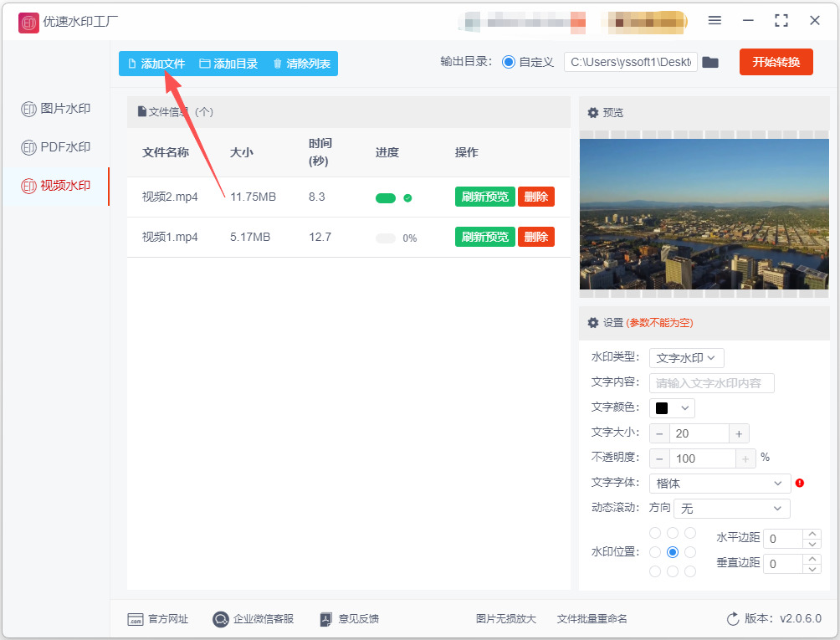
Task: Select bottom-right watermark position radio
Action: (x=690, y=571)
